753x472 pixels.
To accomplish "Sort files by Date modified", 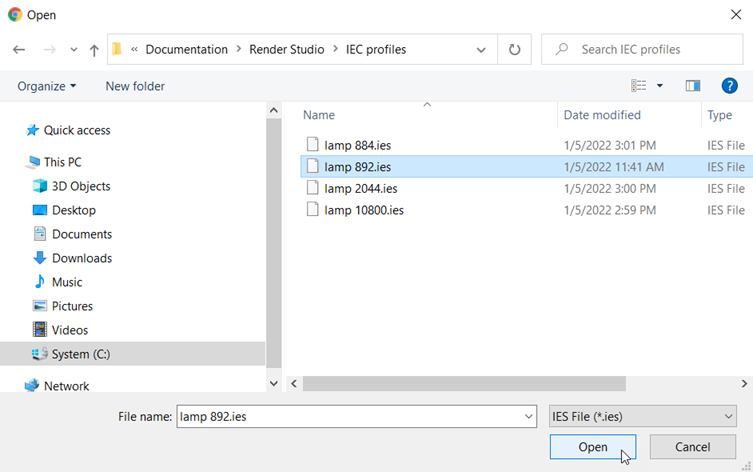I will click(x=602, y=115).
